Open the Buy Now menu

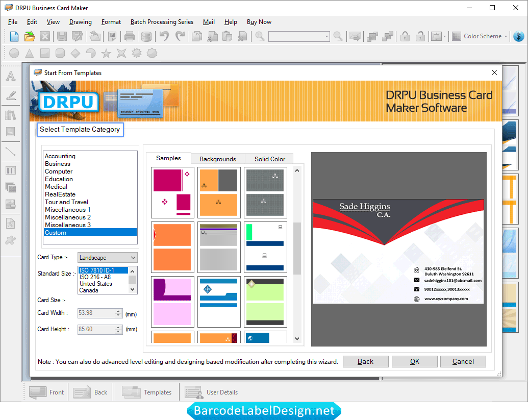point(259,22)
